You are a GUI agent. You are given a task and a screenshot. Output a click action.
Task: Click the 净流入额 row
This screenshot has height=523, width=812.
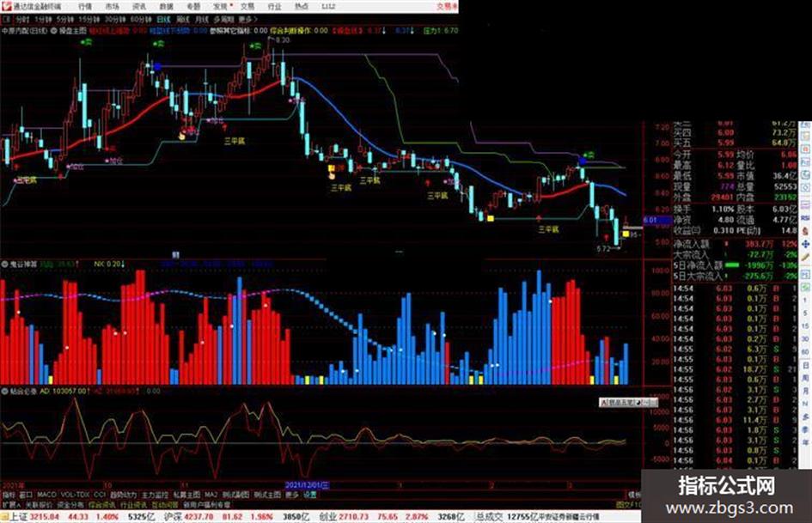pos(735,243)
